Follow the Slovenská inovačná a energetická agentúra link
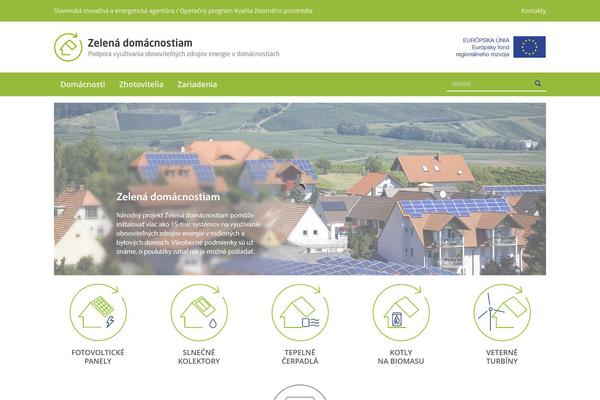The image size is (600, 400). (x=114, y=11)
